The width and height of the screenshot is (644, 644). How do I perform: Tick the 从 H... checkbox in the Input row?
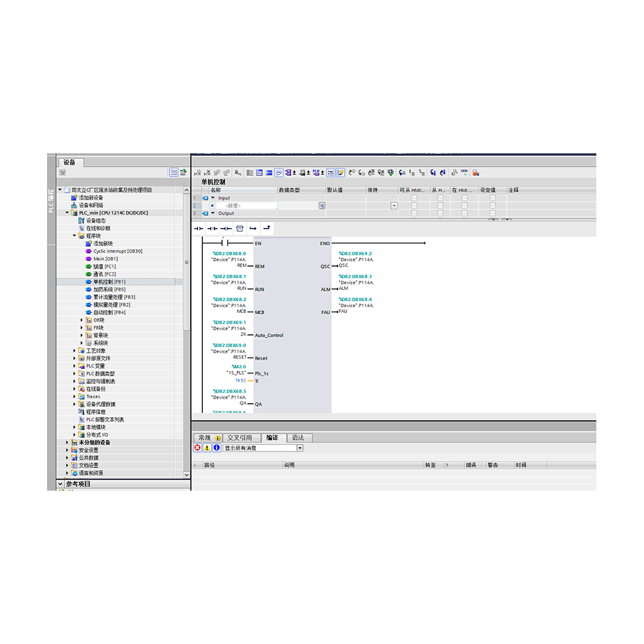[440, 198]
